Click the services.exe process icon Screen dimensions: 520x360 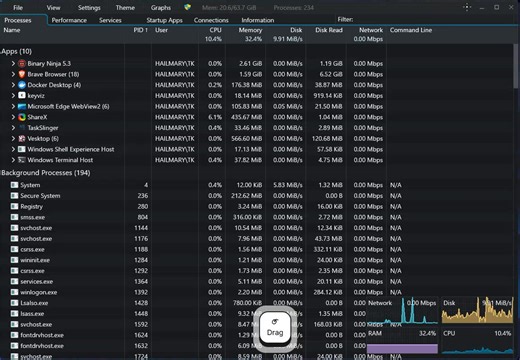14,281
